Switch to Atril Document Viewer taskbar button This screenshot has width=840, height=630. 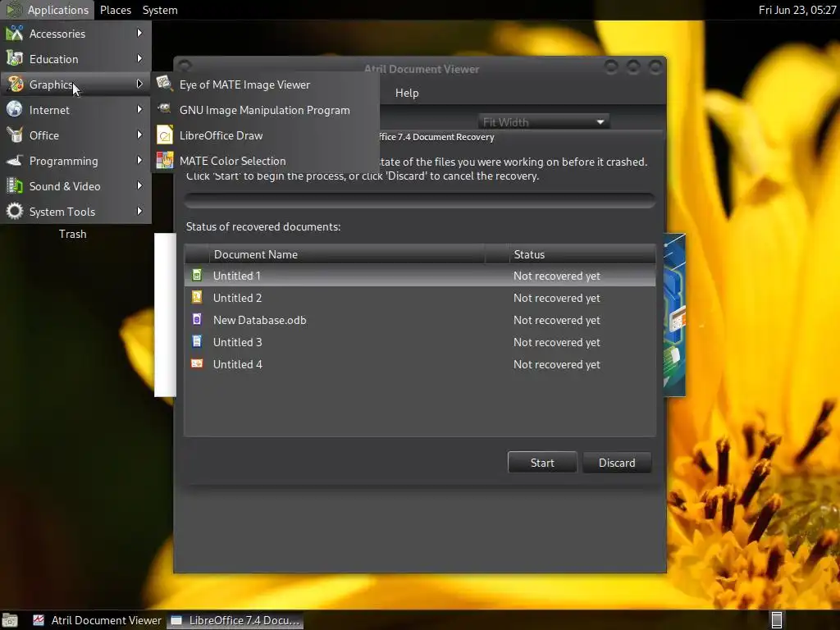click(97, 620)
